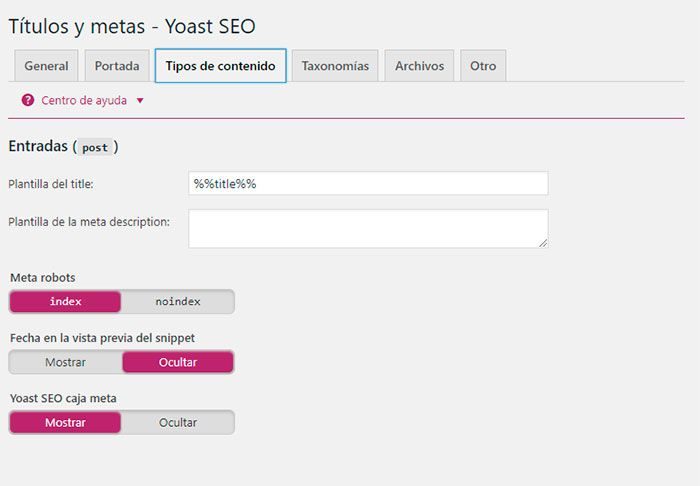
Task: Click the textarea resize handle corner
Action: (x=543, y=243)
